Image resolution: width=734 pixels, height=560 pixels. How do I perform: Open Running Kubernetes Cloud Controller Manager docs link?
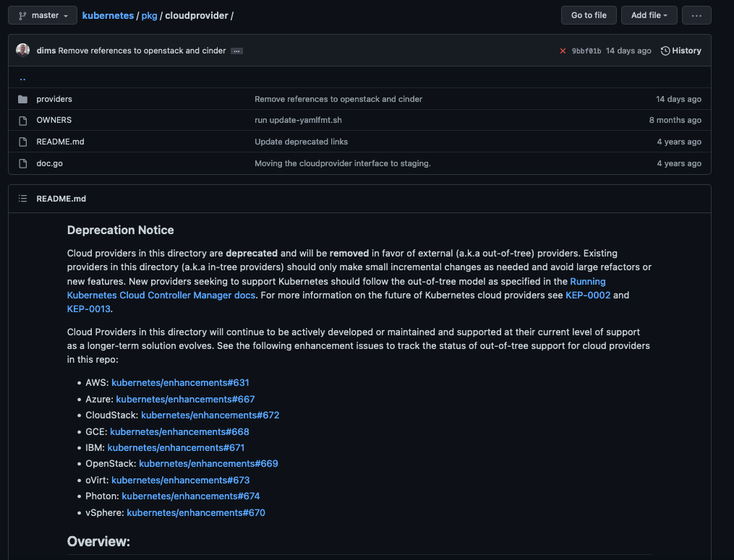[161, 296]
